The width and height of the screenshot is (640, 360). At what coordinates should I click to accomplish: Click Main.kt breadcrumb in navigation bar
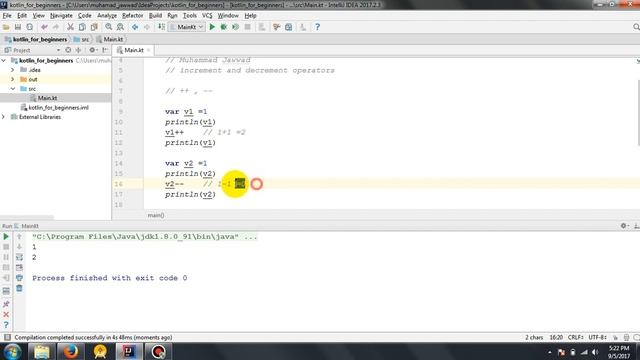coord(109,39)
